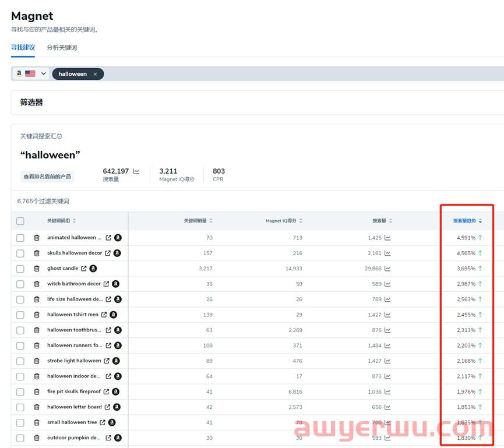The width and height of the screenshot is (504, 448).
Task: Open Amazon icon for fire pit skulls fireproof
Action: coord(116,391)
